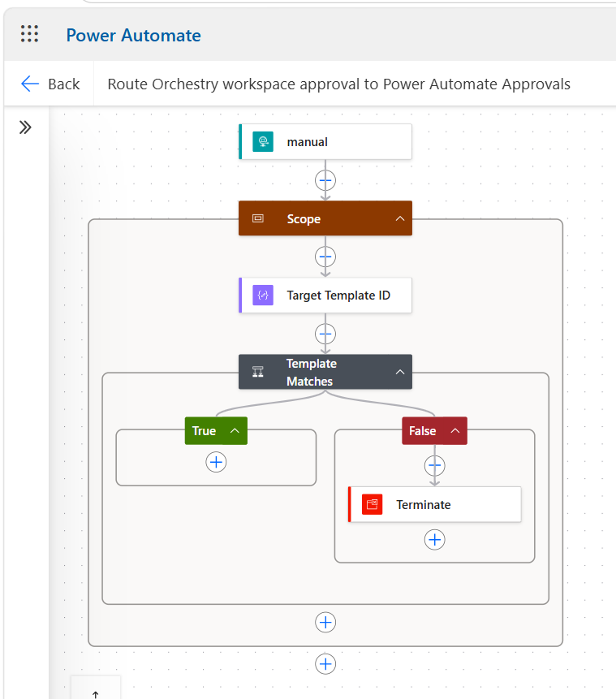616x699 pixels.
Task: Open the Target Template ID action
Action: point(325,296)
